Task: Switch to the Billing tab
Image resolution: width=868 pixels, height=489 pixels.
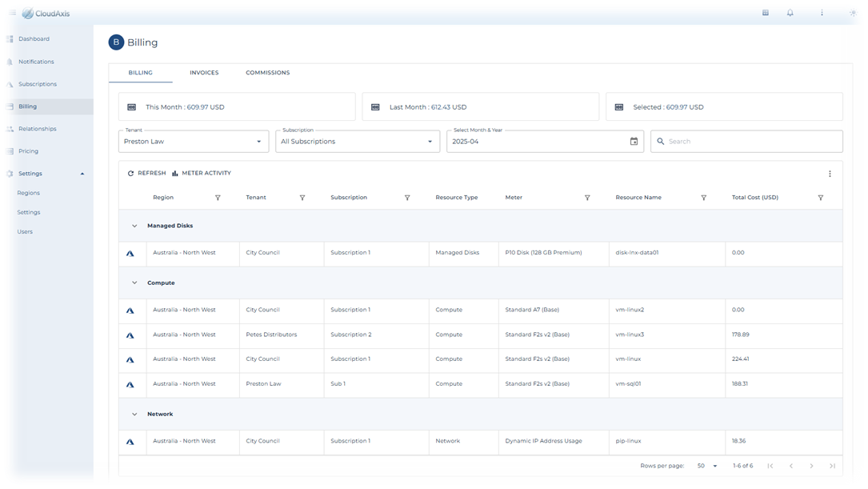Action: pos(141,73)
